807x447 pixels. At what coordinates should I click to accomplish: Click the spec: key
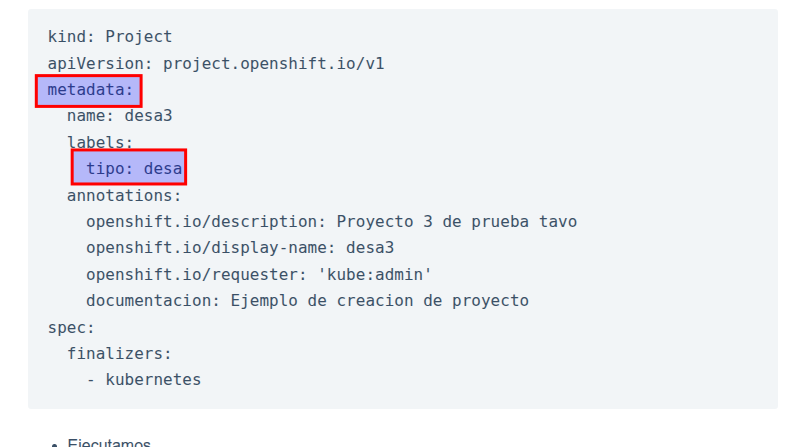(x=71, y=327)
